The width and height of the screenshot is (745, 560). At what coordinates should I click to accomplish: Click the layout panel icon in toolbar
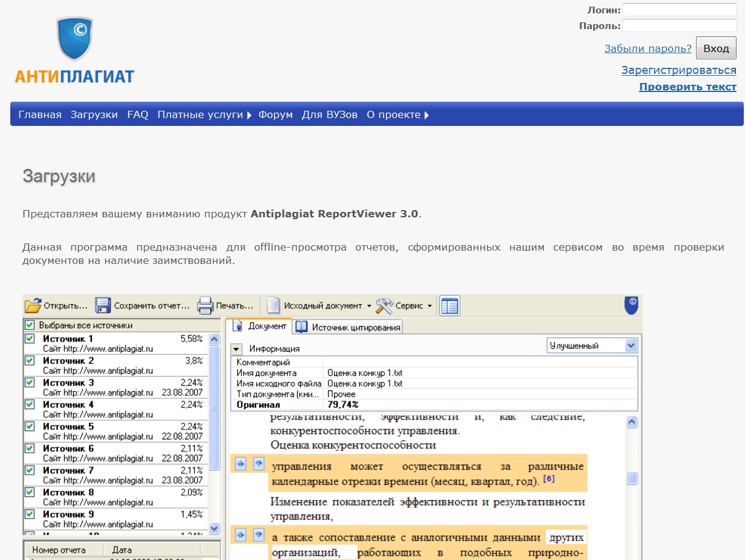450,306
